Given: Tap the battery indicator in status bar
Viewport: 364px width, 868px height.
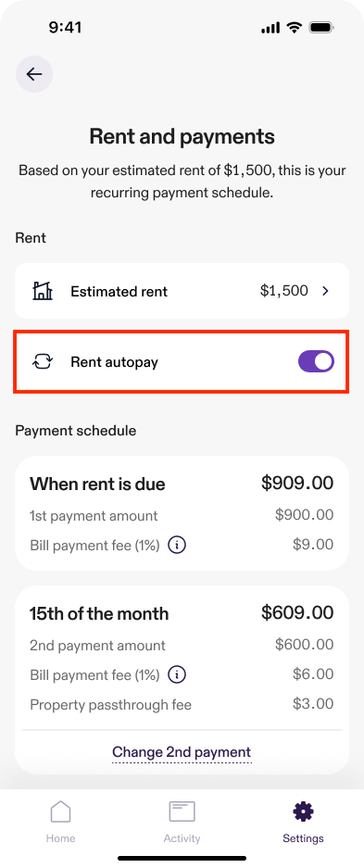Looking at the screenshot, I should click(320, 28).
